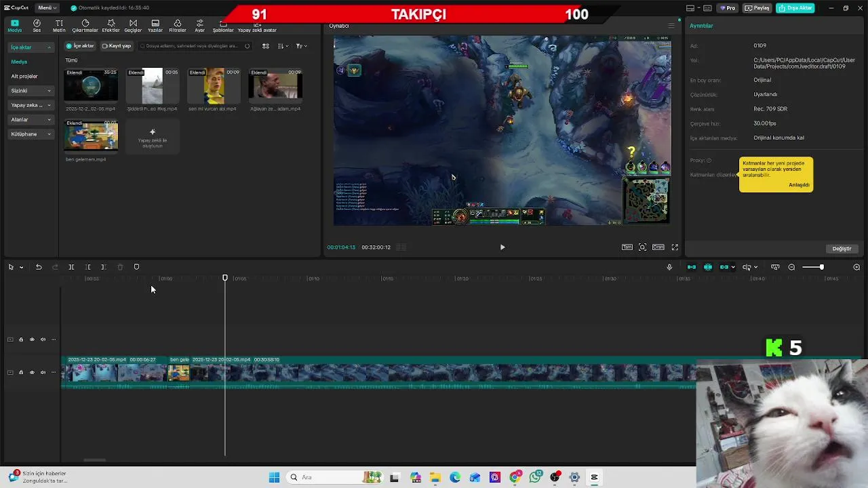The width and height of the screenshot is (868, 488).
Task: Adjust the timeline zoom slider
Action: [812, 267]
